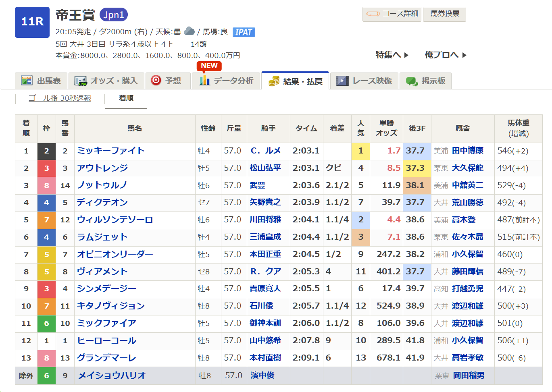This screenshot has height=392, width=552.
Task: Click the yellow 37.3 last-3F cell
Action: [417, 168]
